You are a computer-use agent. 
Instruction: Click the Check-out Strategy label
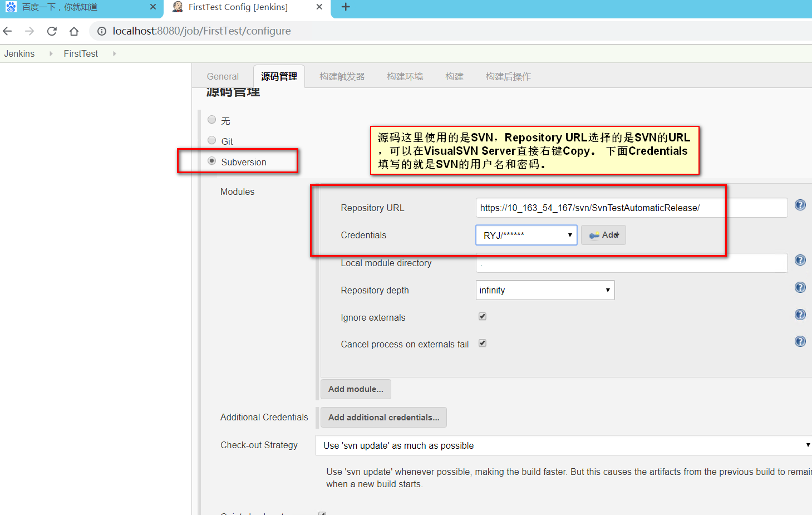point(259,445)
